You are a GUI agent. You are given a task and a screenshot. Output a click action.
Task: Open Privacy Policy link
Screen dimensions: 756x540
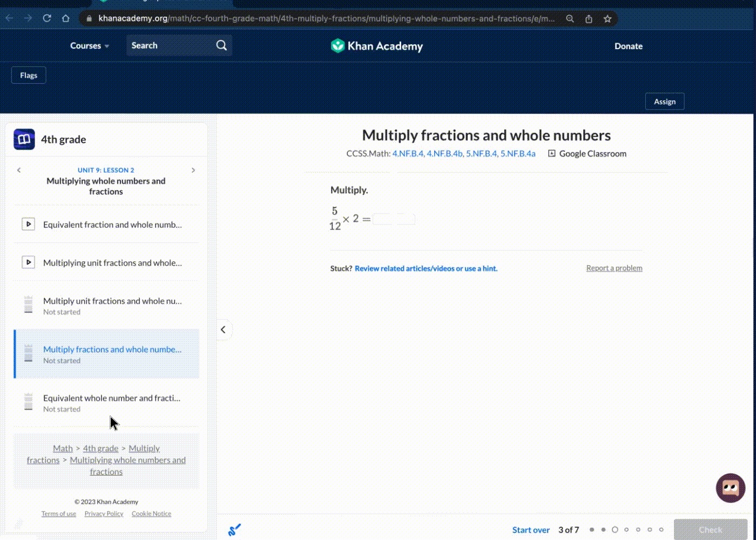click(x=104, y=514)
